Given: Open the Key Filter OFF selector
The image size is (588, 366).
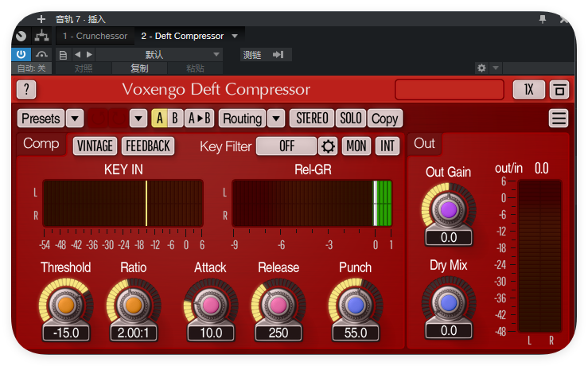Looking at the screenshot, I should (x=286, y=146).
